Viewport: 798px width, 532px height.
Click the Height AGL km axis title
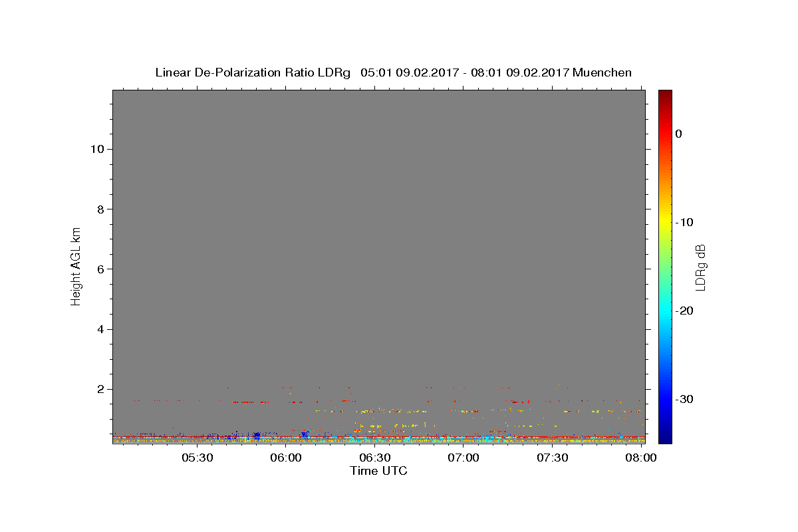[x=76, y=265]
